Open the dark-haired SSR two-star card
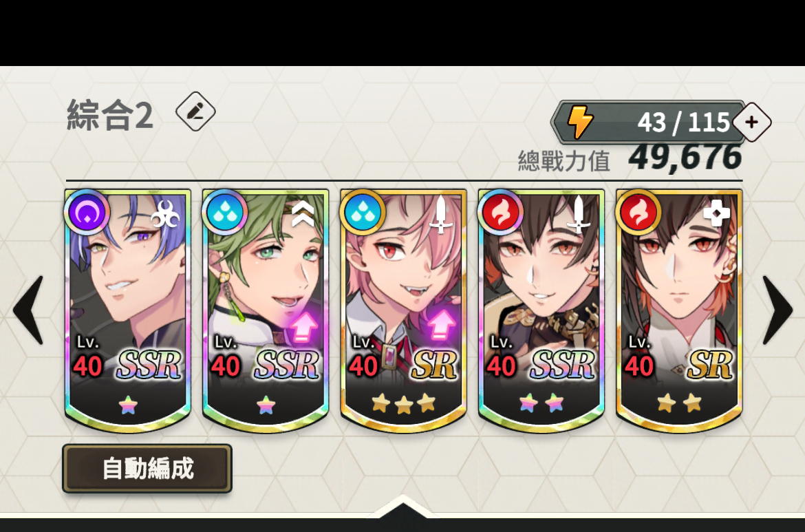Screen dimensions: 805x532 tap(541, 310)
